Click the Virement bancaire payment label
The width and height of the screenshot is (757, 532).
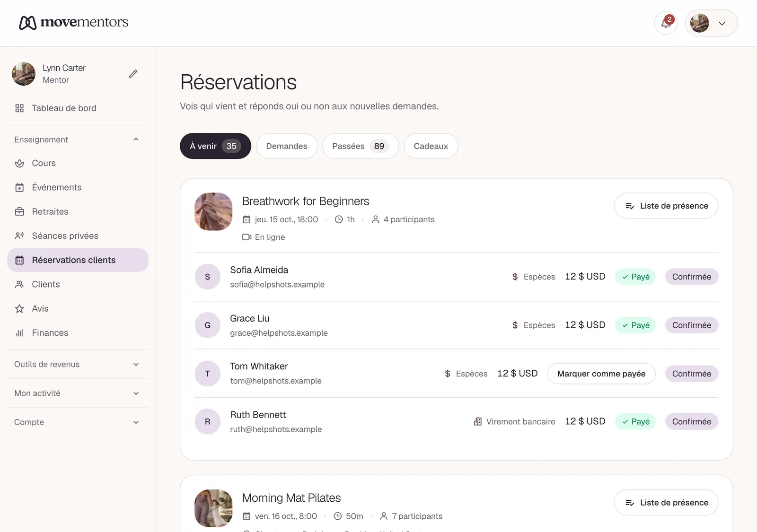point(520,421)
